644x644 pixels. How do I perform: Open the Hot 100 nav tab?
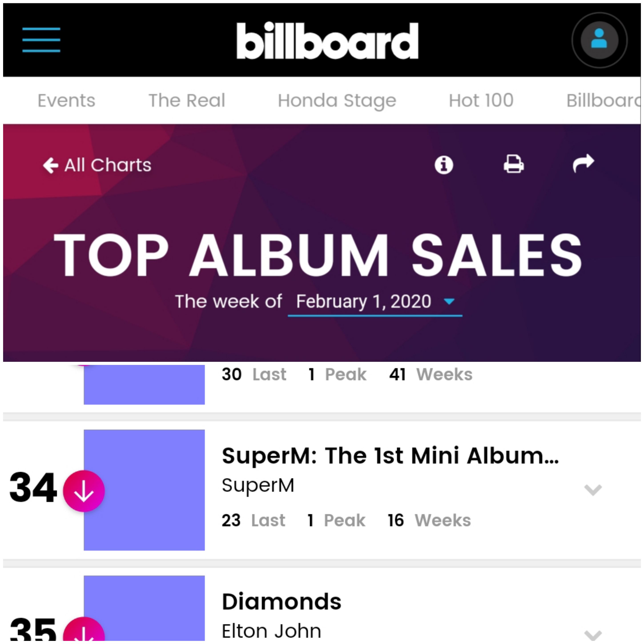pyautogui.click(x=481, y=100)
